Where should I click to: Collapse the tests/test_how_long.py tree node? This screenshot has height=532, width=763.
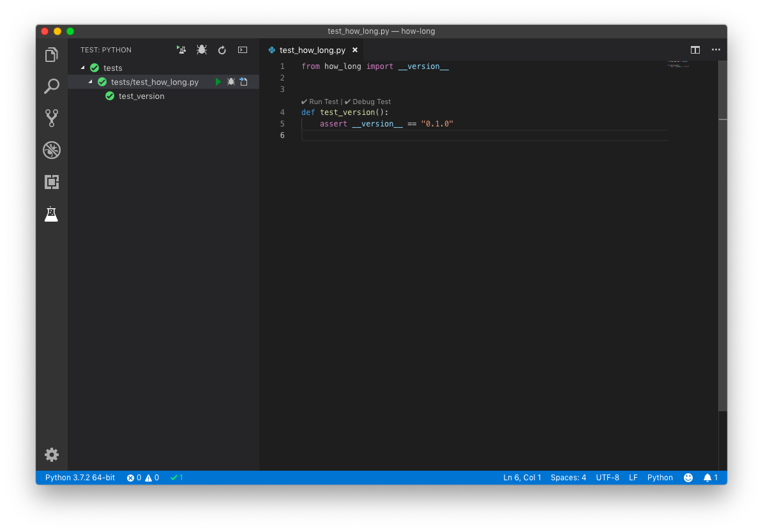[x=91, y=82]
